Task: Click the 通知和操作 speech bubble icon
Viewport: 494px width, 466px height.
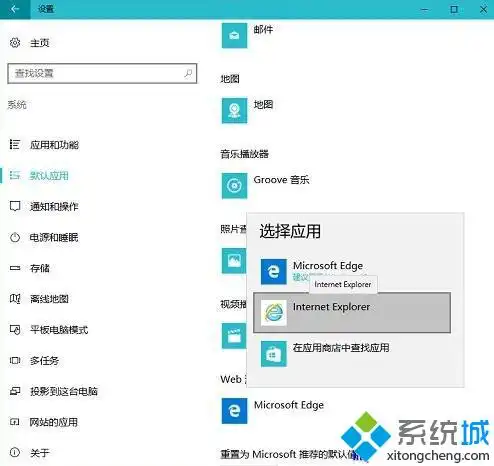Action: (15, 206)
